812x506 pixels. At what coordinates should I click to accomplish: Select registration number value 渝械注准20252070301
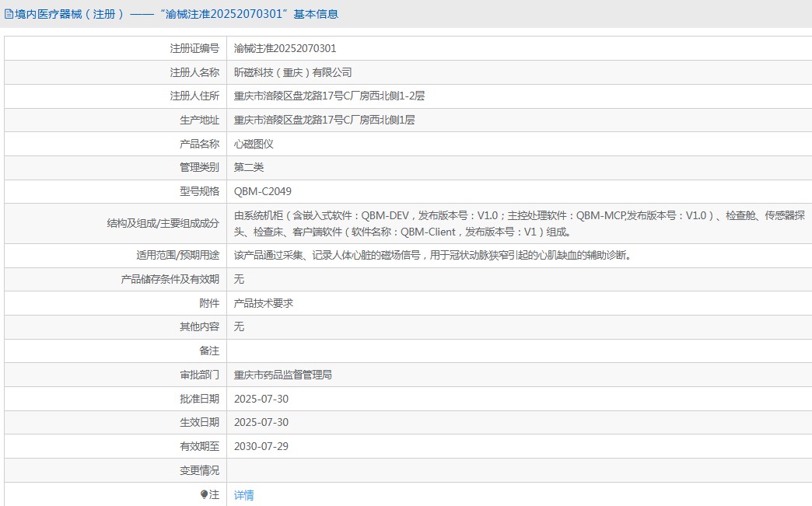pyautogui.click(x=285, y=48)
